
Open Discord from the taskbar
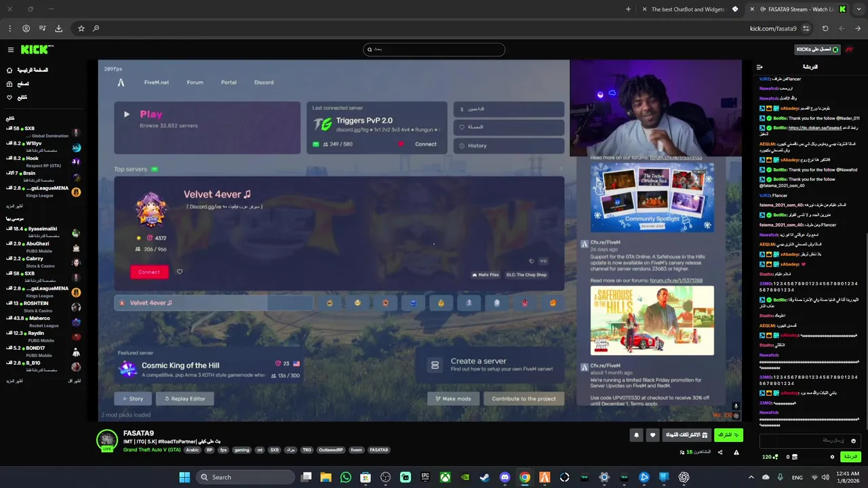pos(505,477)
